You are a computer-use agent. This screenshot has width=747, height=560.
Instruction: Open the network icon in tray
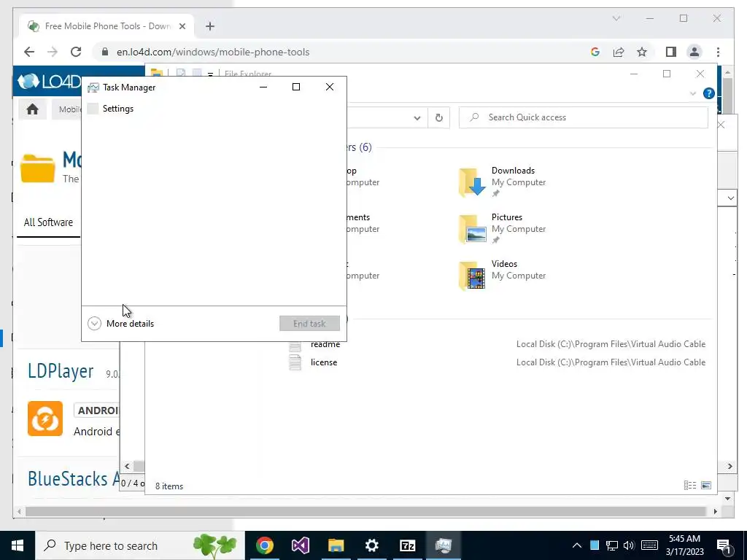click(612, 545)
